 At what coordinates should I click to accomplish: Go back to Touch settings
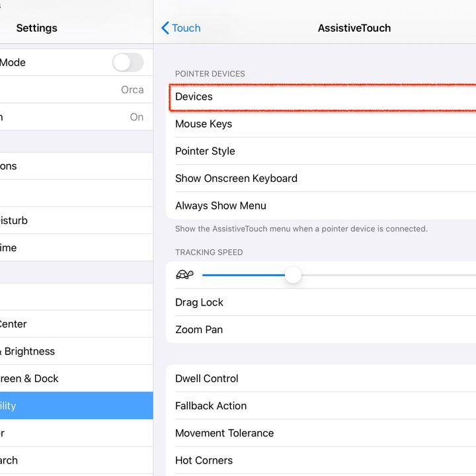pos(181,28)
